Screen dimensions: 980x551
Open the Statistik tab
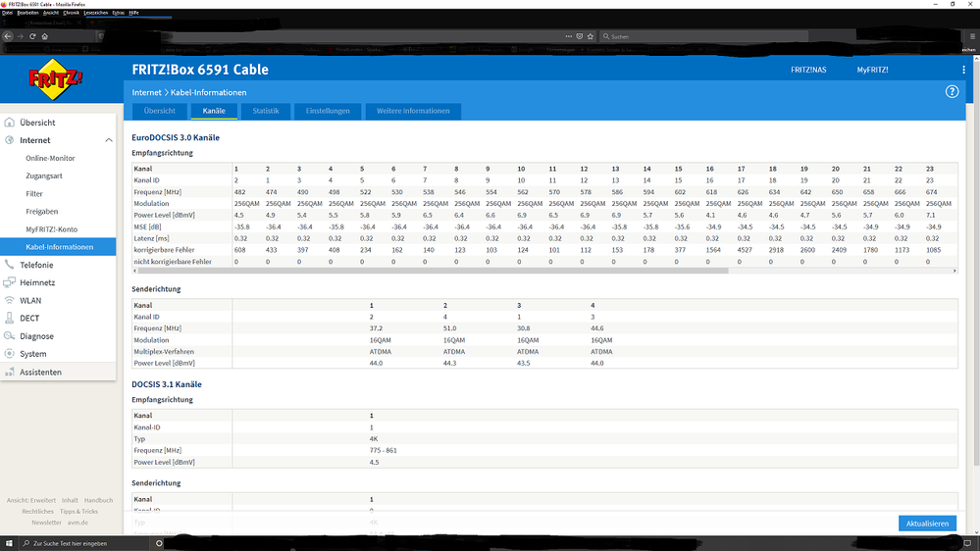point(266,111)
